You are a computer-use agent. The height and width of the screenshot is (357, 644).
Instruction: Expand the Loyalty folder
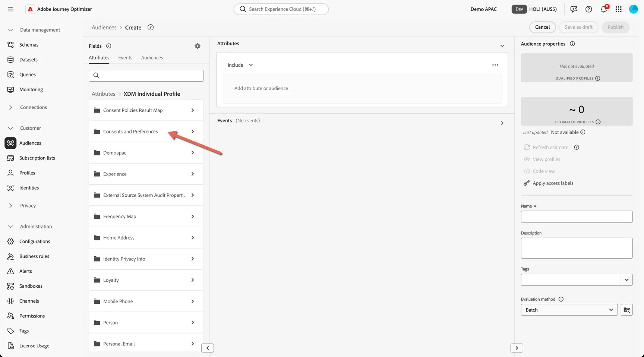146,280
